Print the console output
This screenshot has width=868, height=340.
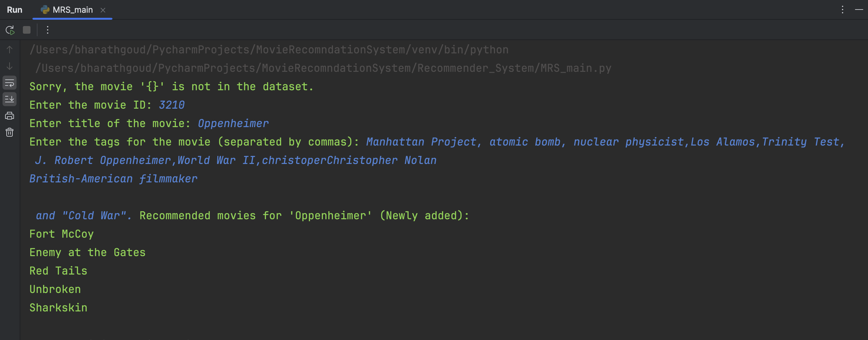(x=10, y=116)
